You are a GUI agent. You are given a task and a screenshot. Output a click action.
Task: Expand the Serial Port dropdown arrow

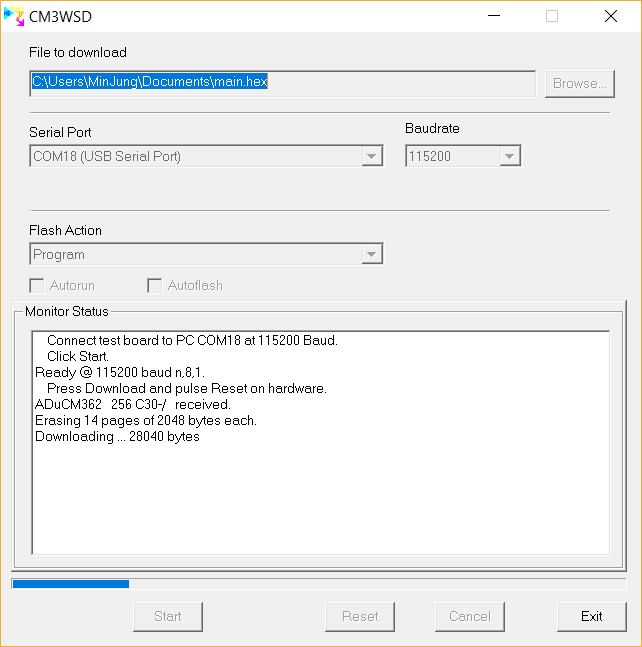372,156
